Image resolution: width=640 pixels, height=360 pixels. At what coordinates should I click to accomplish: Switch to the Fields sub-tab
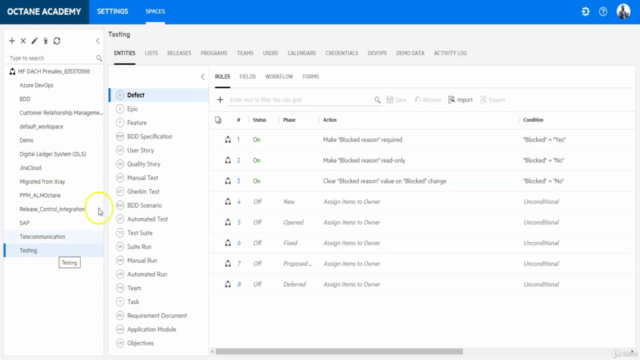point(248,77)
